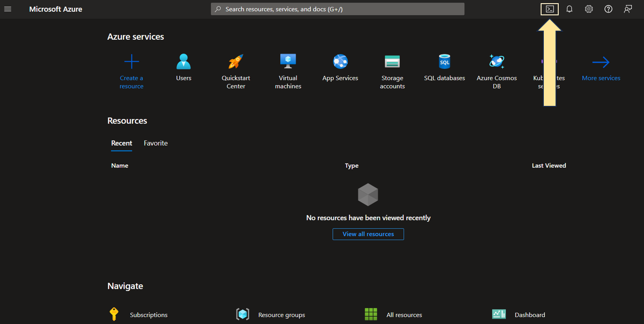
Task: Focus the search resources, services, and docs box
Action: point(338,9)
